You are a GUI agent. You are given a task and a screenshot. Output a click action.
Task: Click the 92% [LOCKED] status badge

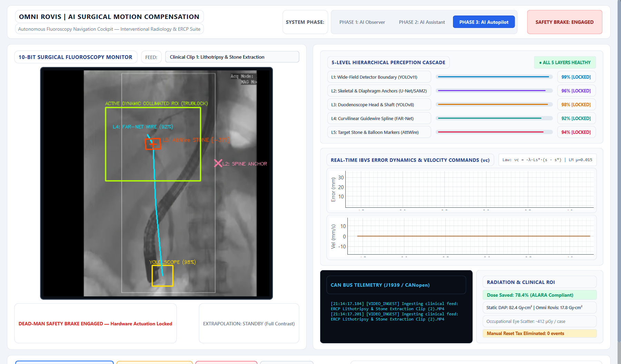pyautogui.click(x=576, y=118)
